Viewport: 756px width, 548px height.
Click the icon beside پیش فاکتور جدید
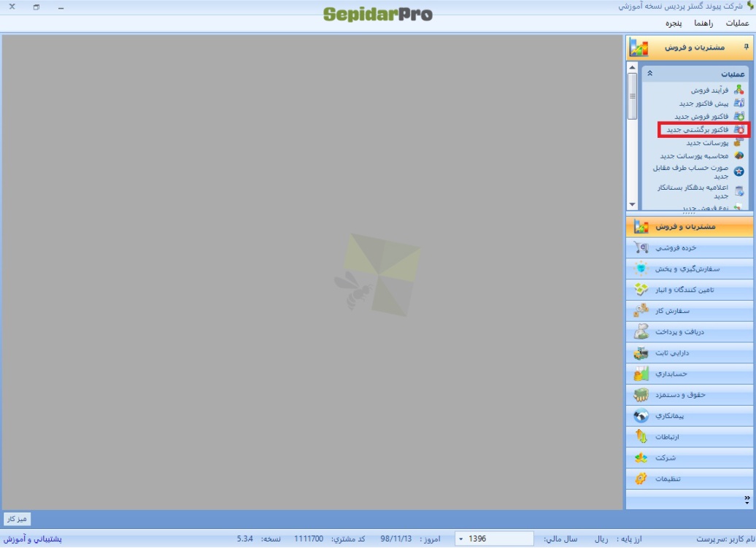click(738, 103)
